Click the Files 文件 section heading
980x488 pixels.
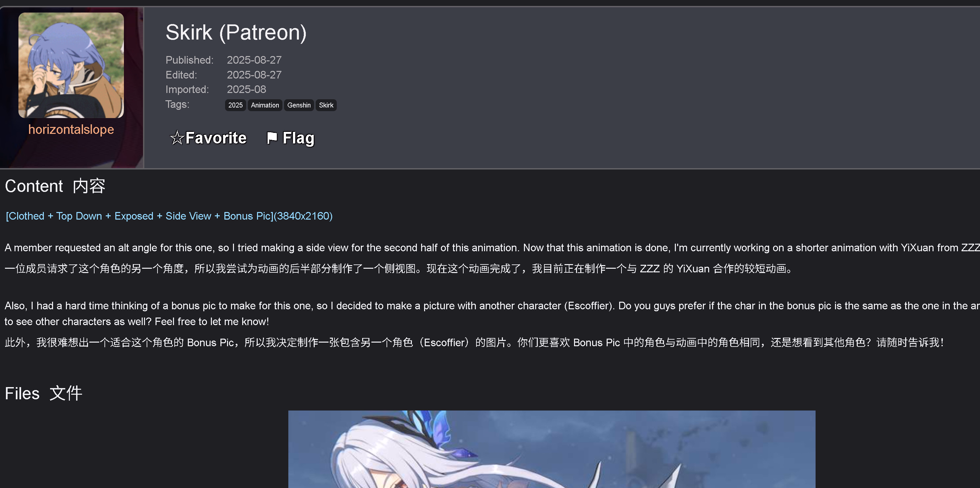pos(43,393)
